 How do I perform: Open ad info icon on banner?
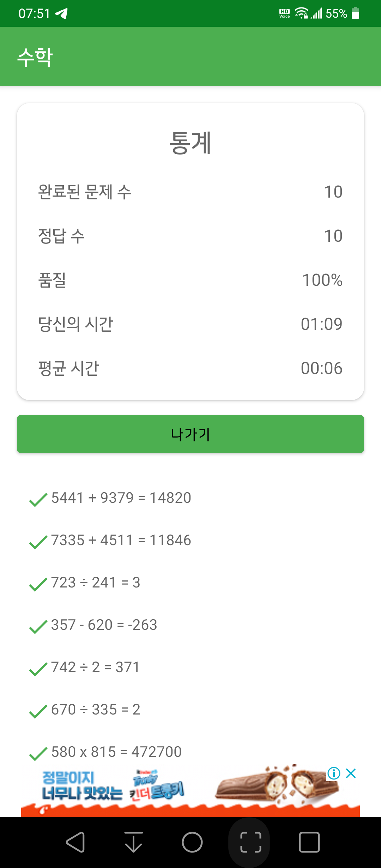(x=334, y=773)
